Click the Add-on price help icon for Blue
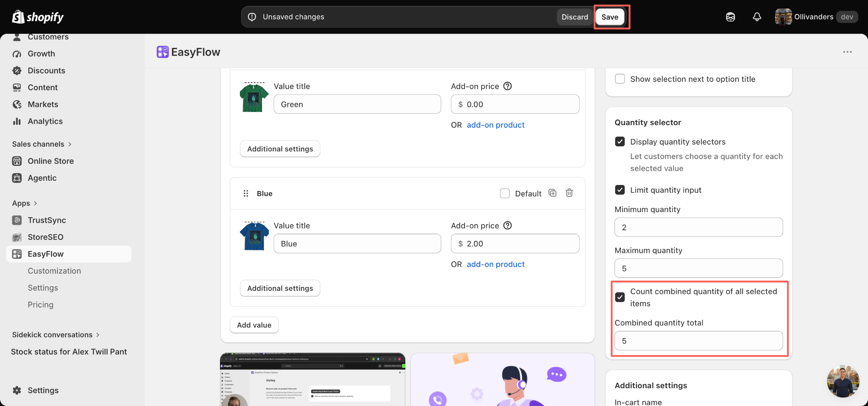The height and width of the screenshot is (406, 868). click(507, 225)
